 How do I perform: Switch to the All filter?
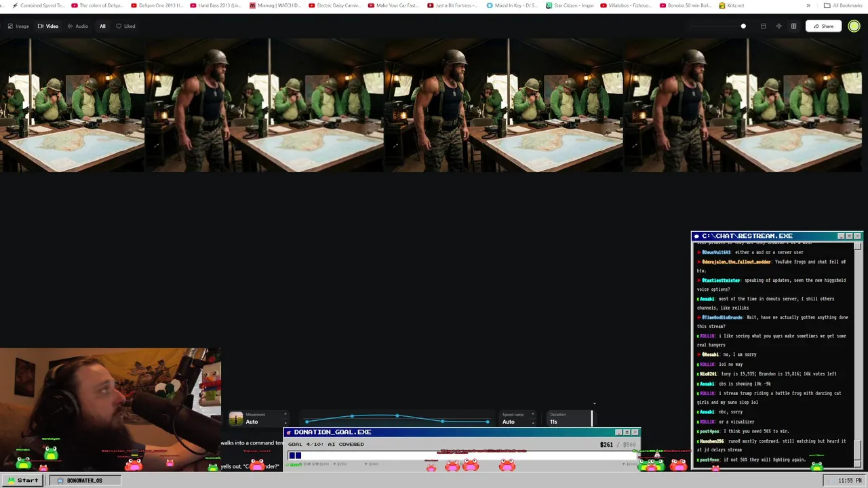coord(102,26)
